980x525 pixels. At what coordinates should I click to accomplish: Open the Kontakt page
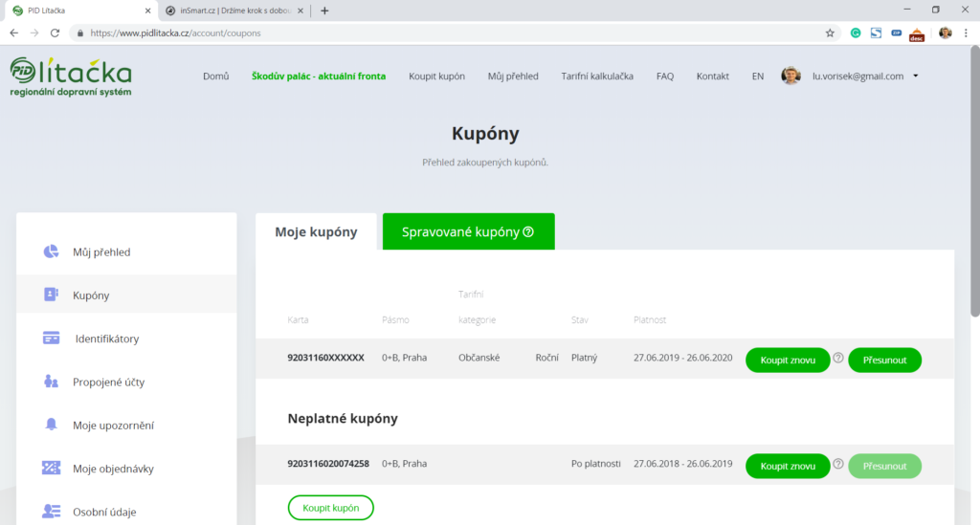pos(712,77)
